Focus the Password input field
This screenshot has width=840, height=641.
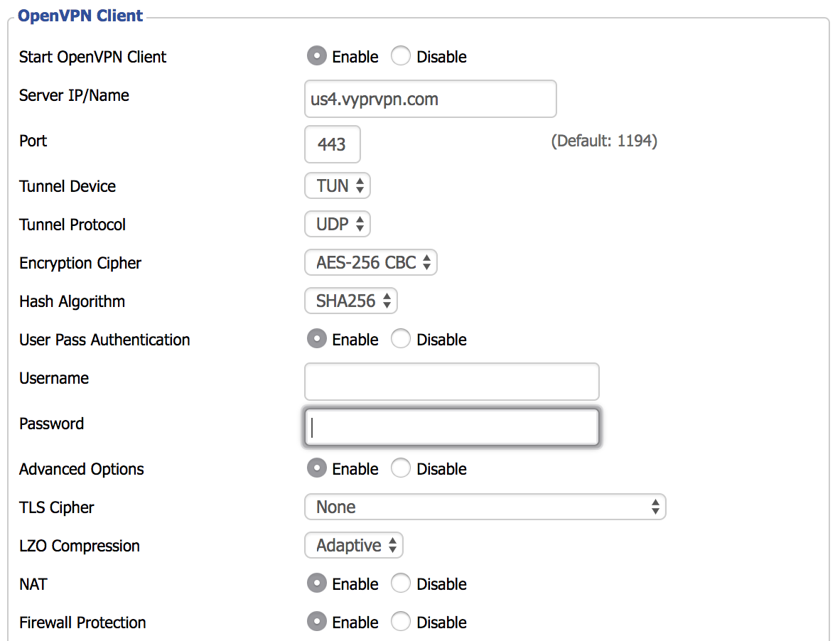[451, 427]
